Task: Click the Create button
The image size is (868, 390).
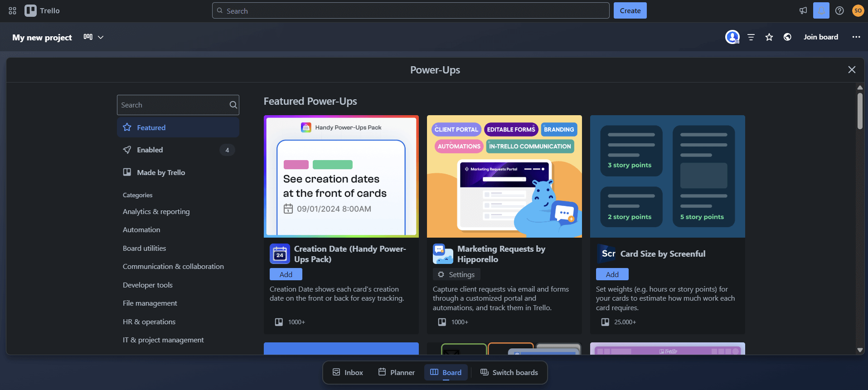Action: (630, 10)
